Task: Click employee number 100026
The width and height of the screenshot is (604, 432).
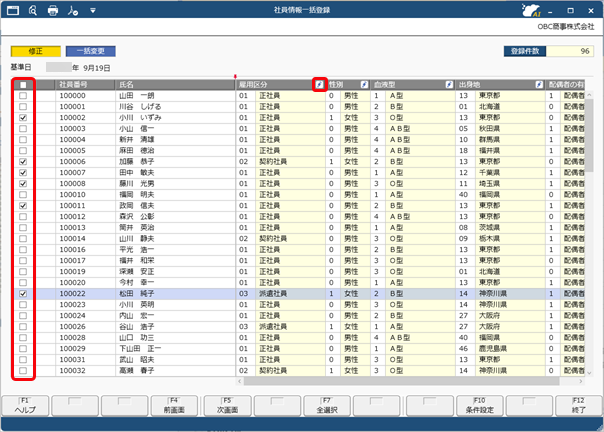Action: click(x=85, y=326)
